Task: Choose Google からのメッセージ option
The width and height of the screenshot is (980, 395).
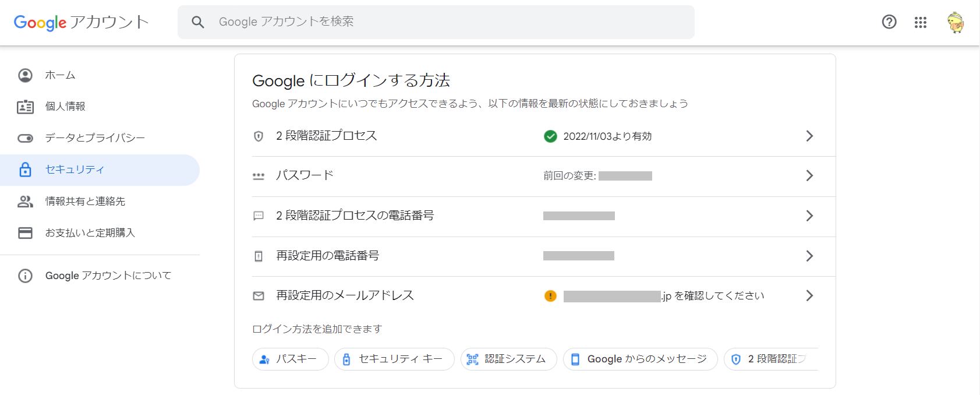Action: click(x=640, y=359)
